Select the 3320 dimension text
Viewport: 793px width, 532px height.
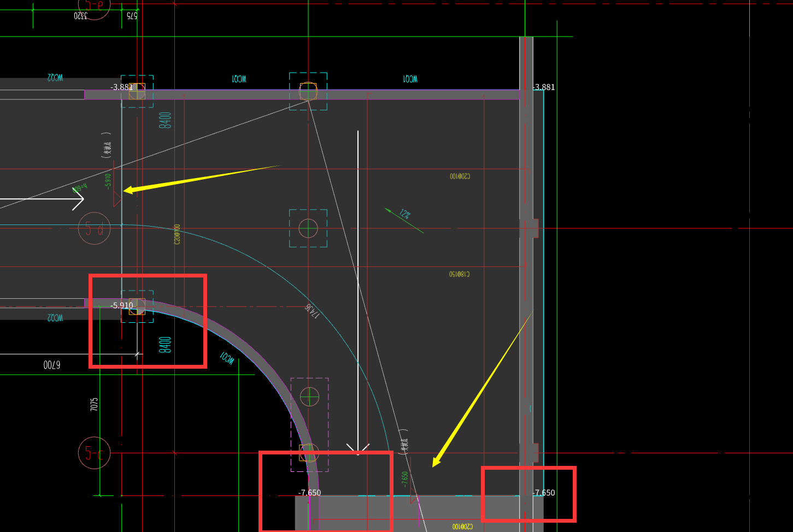coord(80,15)
